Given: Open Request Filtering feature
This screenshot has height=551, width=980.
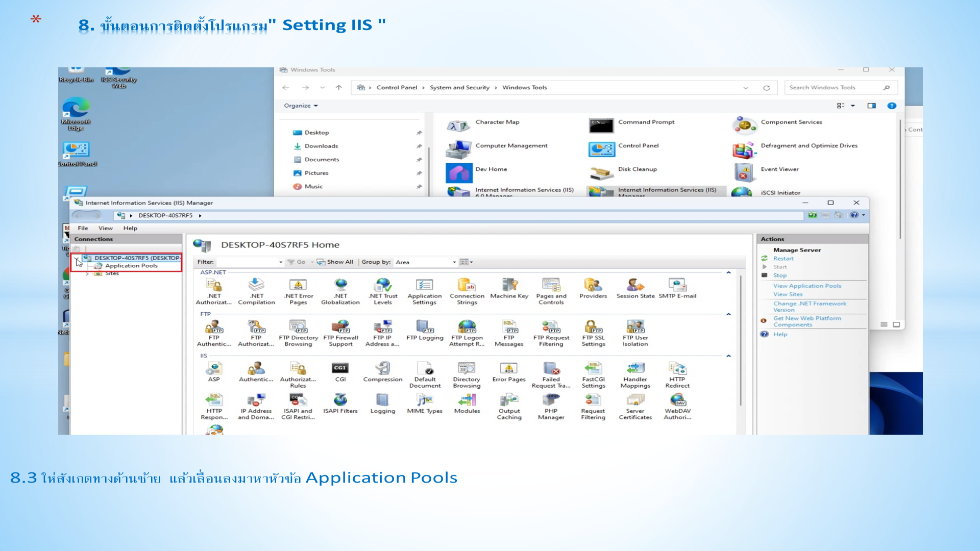Looking at the screenshot, I should tap(593, 407).
